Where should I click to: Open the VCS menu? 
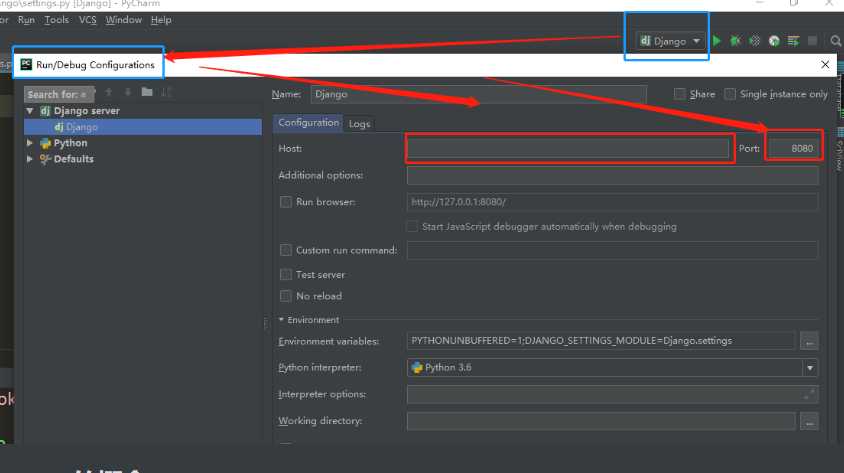click(88, 20)
